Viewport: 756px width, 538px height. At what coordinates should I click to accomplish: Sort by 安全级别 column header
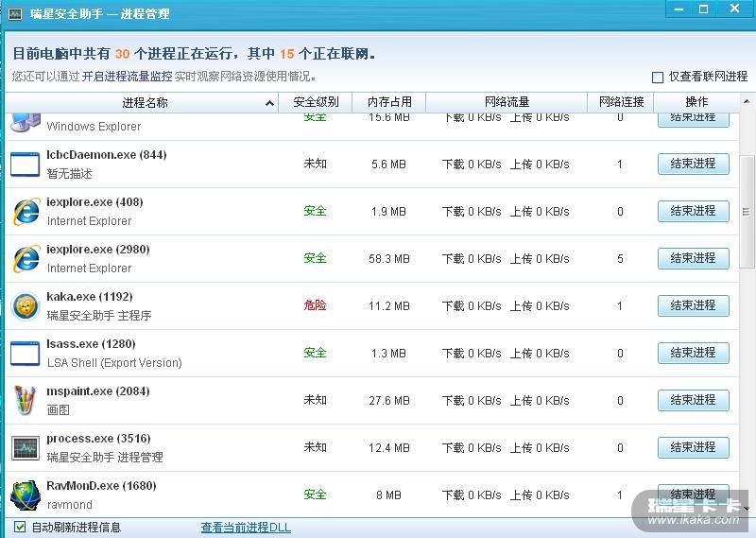tap(316, 102)
